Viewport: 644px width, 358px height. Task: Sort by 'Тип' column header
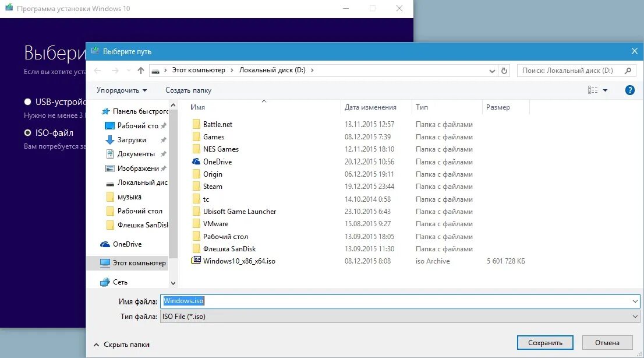[x=422, y=107]
